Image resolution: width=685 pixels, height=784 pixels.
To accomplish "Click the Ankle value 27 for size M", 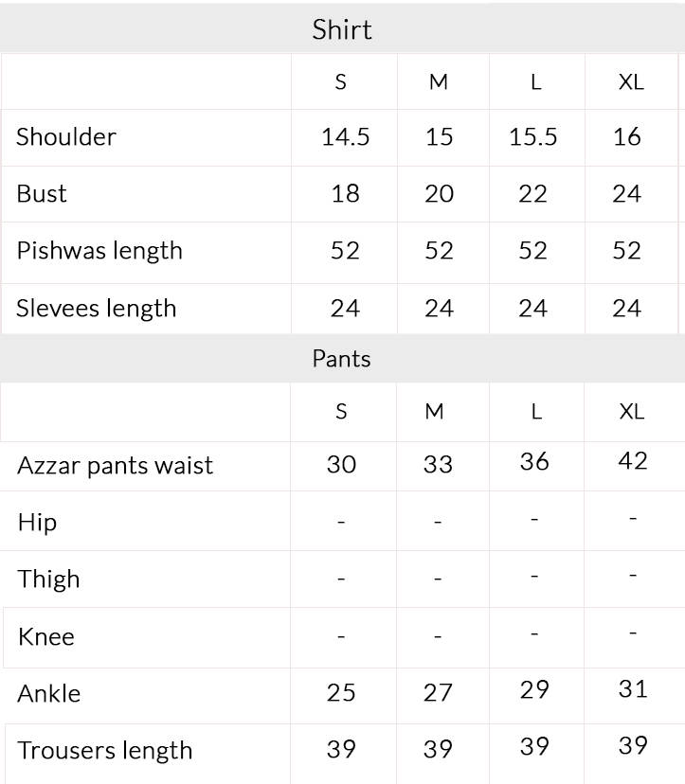I will (438, 693).
